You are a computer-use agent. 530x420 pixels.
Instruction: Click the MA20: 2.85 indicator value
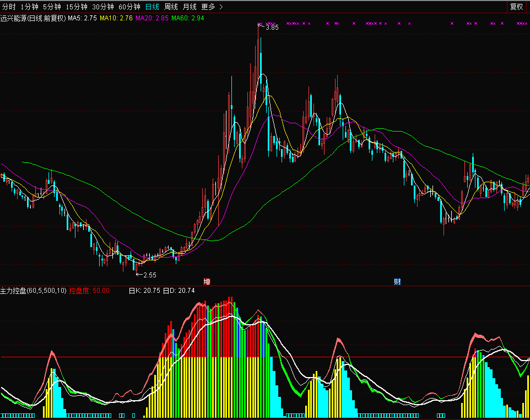(152, 18)
